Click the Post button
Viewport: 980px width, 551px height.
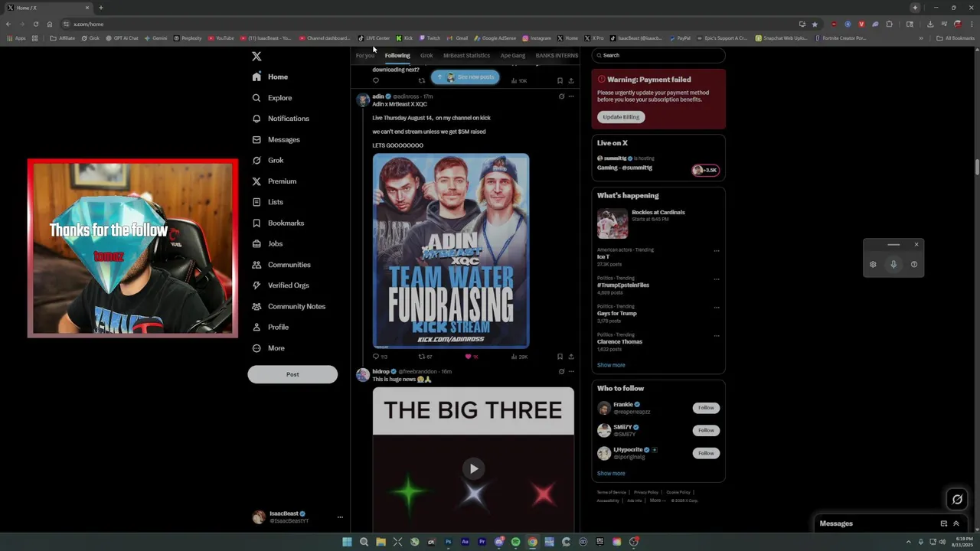[292, 374]
